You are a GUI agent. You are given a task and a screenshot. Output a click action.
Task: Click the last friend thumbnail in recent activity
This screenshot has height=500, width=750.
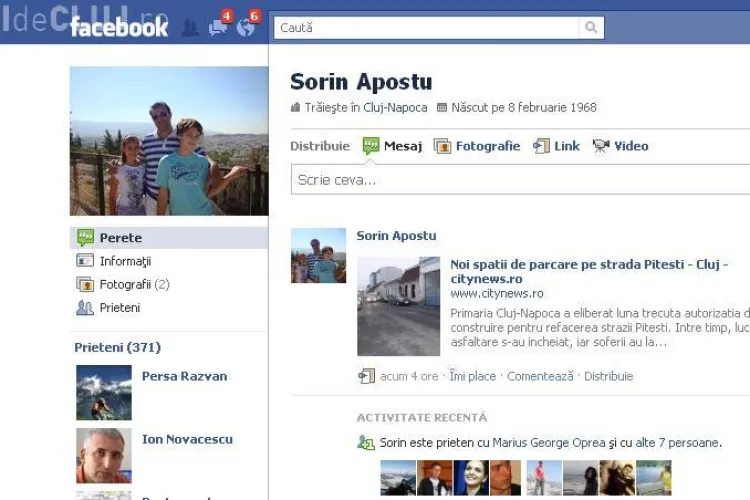pos(654,478)
